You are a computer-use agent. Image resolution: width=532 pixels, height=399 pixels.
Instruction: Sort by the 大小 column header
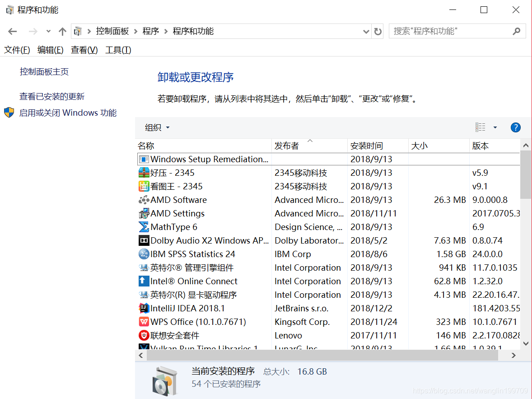(x=439, y=146)
